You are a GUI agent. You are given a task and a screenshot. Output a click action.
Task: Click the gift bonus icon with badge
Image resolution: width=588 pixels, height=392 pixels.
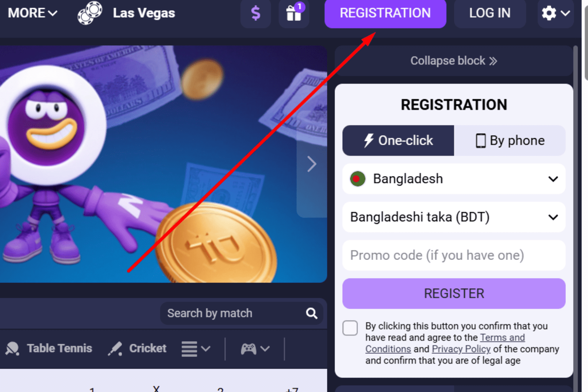[293, 15]
